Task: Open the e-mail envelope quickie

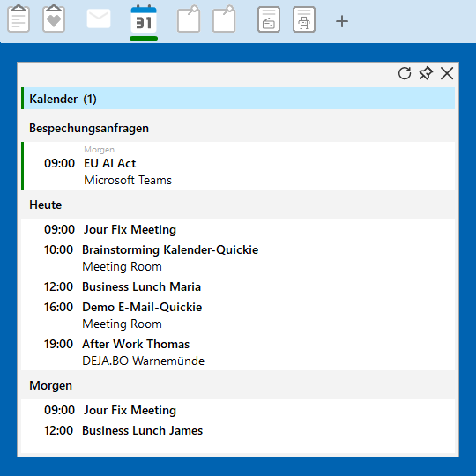Action: pos(99,19)
